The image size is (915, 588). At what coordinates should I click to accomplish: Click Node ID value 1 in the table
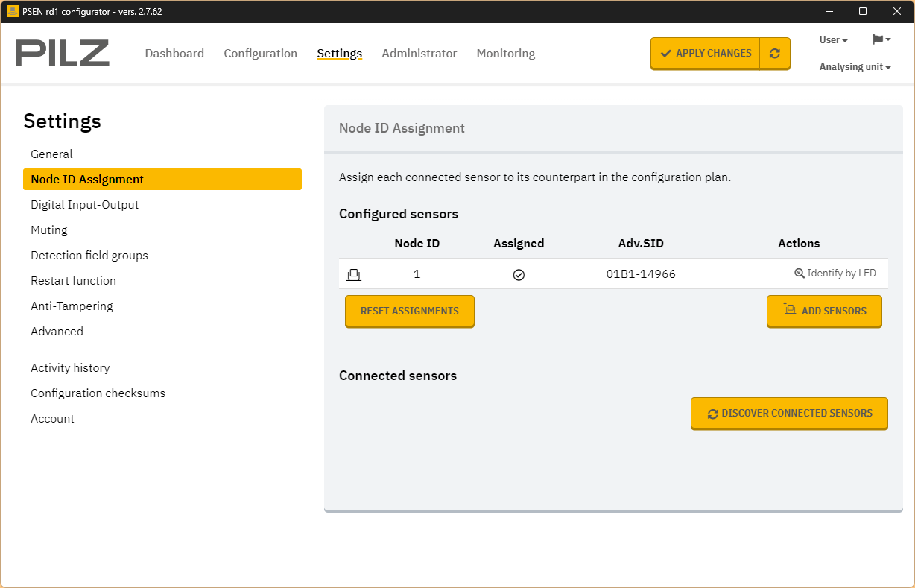tap(417, 274)
